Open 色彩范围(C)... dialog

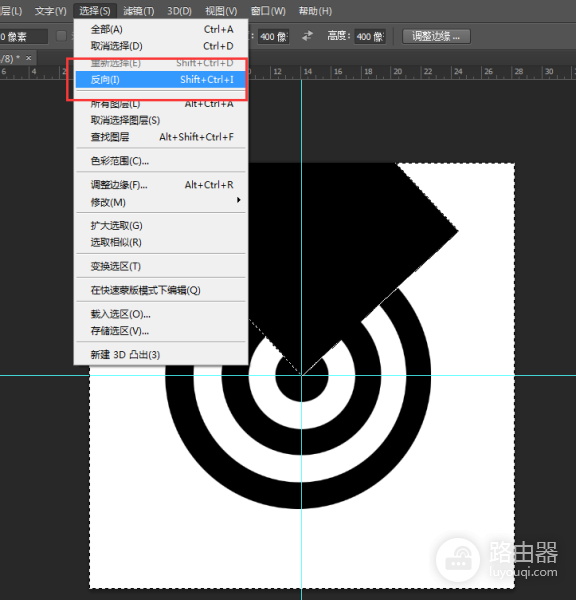click(161, 161)
